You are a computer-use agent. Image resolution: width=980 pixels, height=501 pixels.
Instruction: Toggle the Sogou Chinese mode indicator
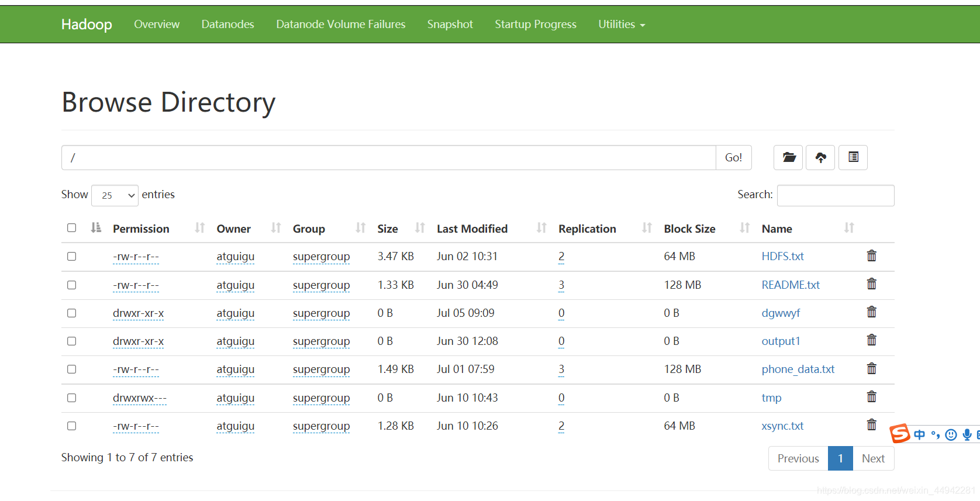[919, 435]
